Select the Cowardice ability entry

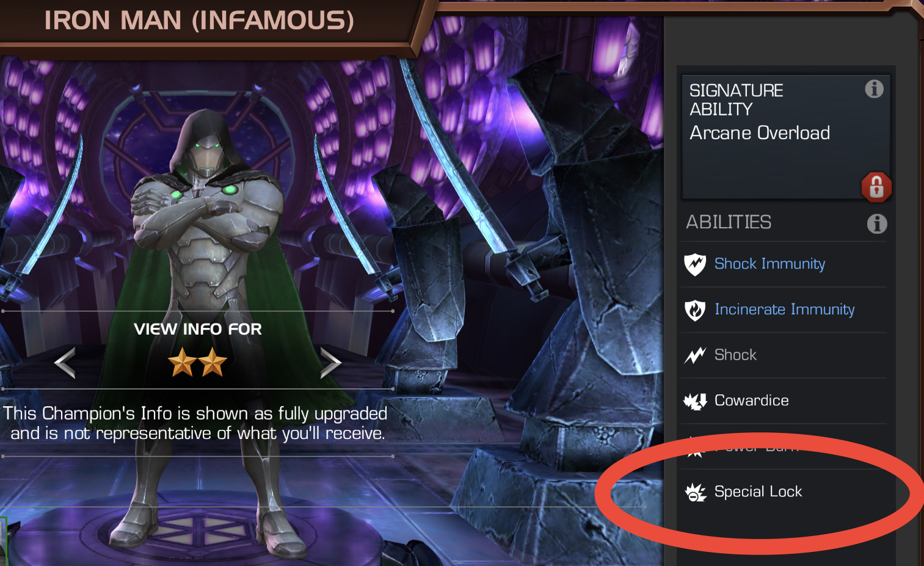click(x=783, y=401)
